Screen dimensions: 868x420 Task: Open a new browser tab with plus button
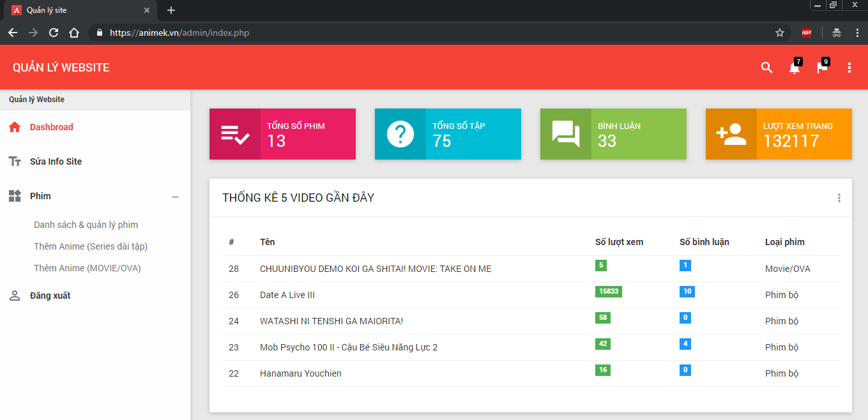tap(171, 10)
